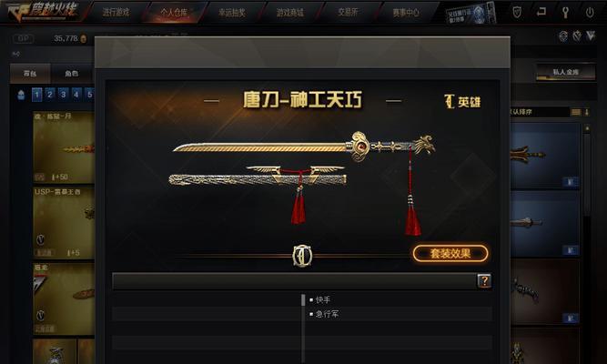Click the inventory scrollbar up arrow
607x364 pixels.
pyautogui.click(x=587, y=128)
